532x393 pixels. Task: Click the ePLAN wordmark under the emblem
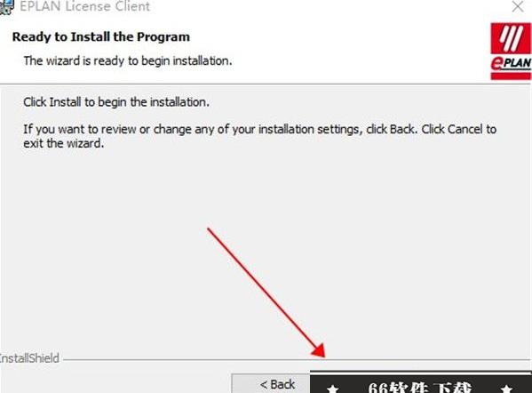[x=511, y=63]
